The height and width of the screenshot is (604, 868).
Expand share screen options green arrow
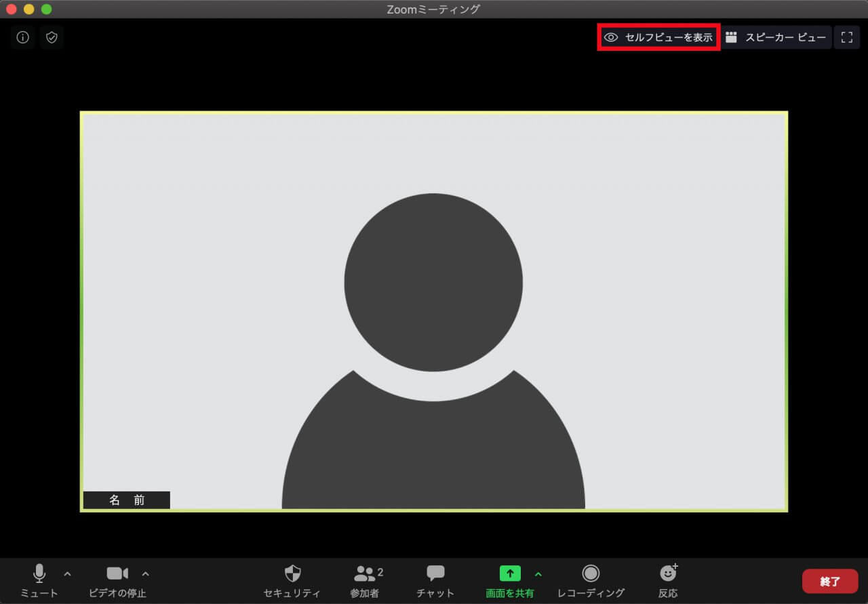tap(538, 574)
